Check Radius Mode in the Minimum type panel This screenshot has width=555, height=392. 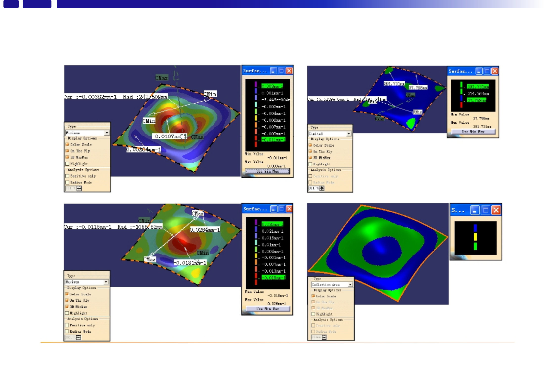[67, 182]
